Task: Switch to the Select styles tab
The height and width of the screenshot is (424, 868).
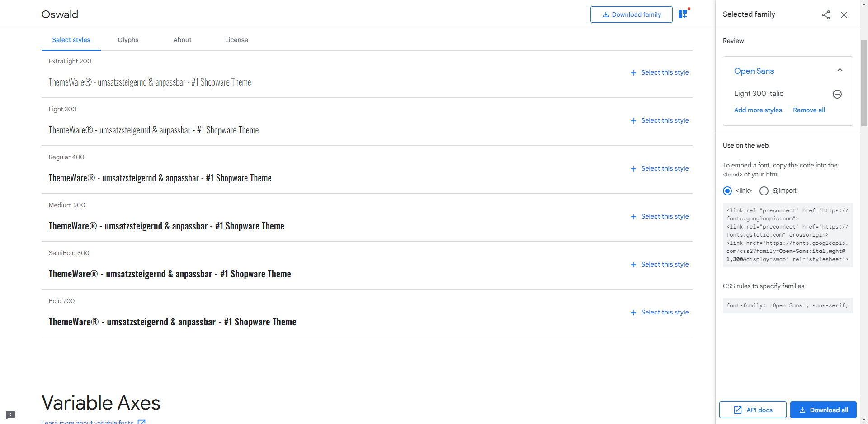Action: coord(71,40)
